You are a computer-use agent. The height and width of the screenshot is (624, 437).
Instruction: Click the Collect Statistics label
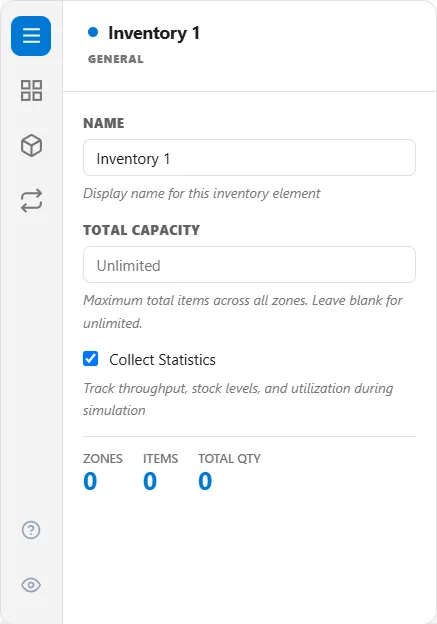pyautogui.click(x=162, y=360)
